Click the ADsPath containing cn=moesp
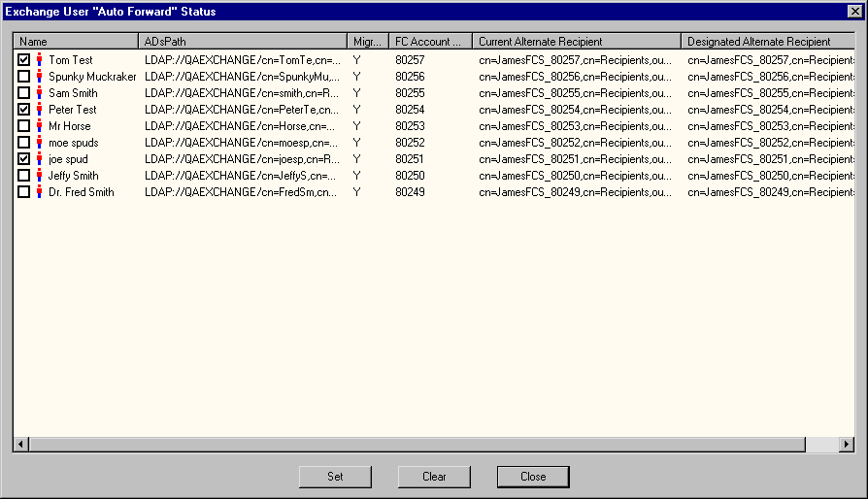Viewport: 868px width, 499px height. pyautogui.click(x=242, y=143)
